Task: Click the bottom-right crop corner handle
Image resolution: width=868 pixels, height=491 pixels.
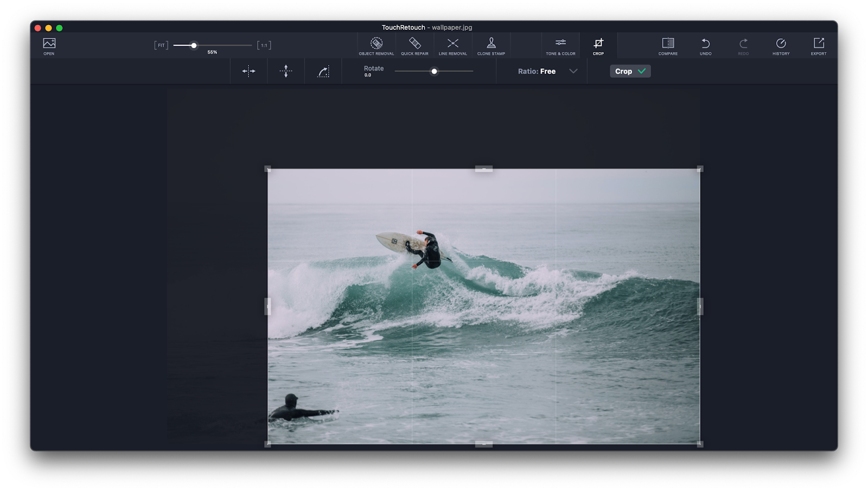Action: coord(700,444)
